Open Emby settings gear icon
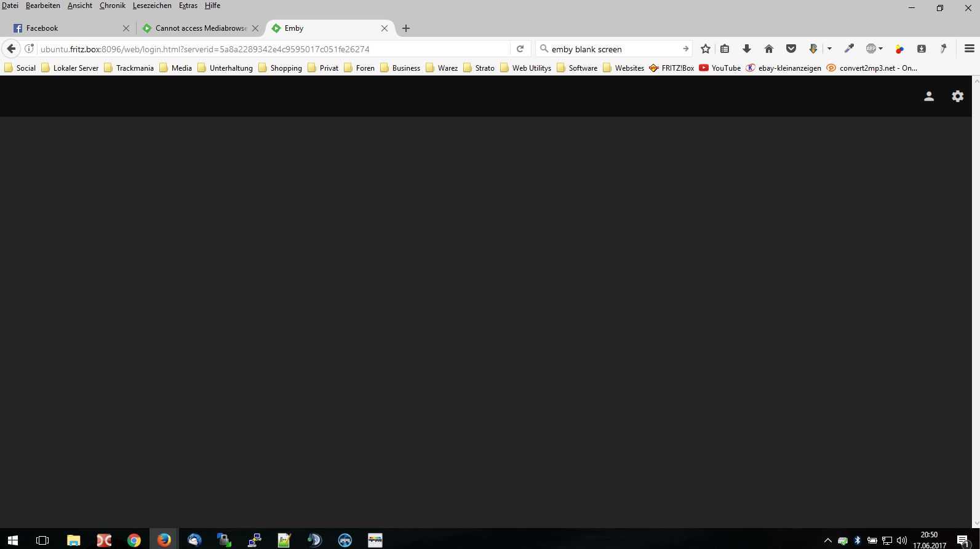The height and width of the screenshot is (549, 980). pyautogui.click(x=958, y=97)
